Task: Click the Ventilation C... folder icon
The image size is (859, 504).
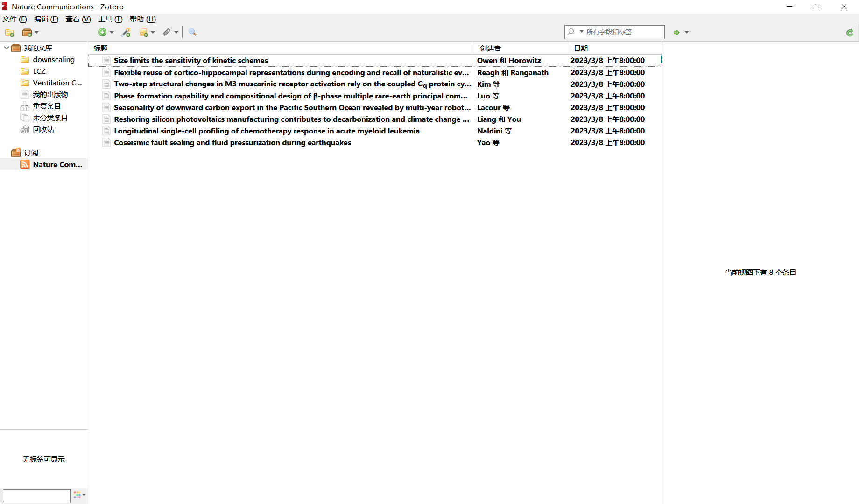Action: pyautogui.click(x=25, y=83)
